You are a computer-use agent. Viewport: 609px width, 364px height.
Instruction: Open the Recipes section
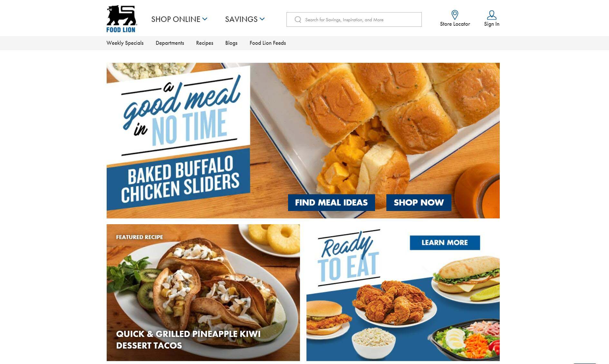click(x=205, y=43)
